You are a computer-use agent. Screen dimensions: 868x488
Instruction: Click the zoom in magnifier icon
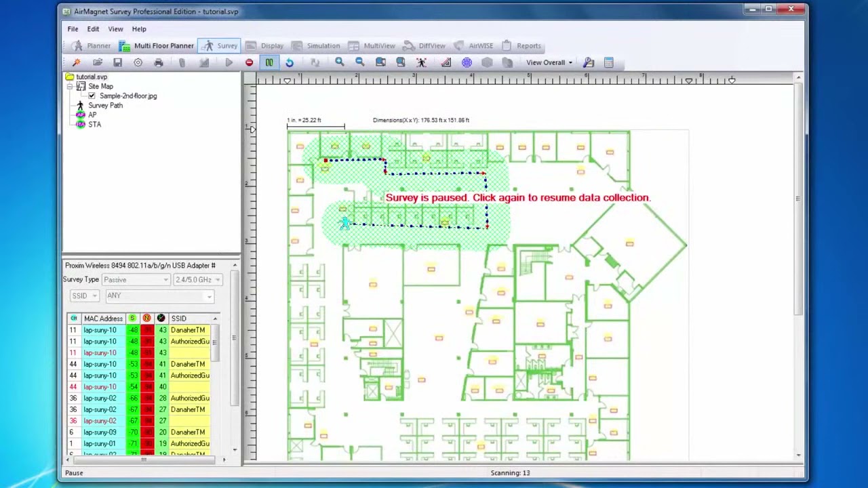coord(339,62)
